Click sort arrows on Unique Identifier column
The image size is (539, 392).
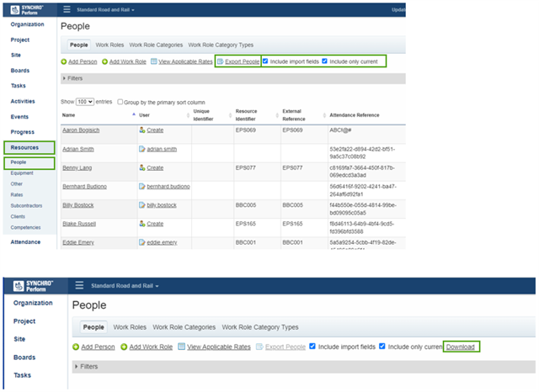click(x=230, y=115)
